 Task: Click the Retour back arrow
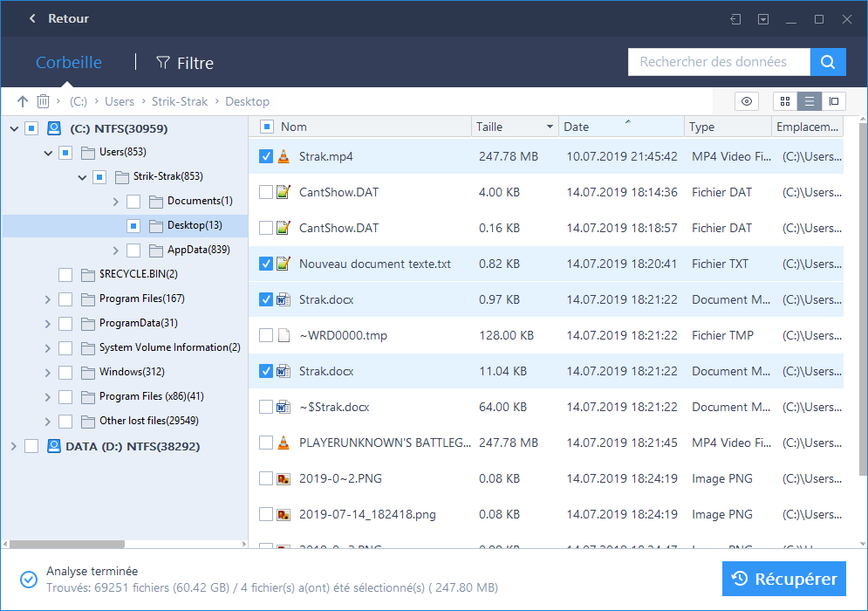point(32,18)
